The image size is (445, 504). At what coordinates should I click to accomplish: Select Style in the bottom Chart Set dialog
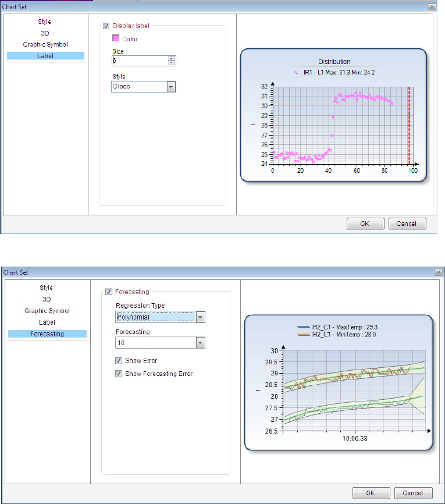coord(46,288)
